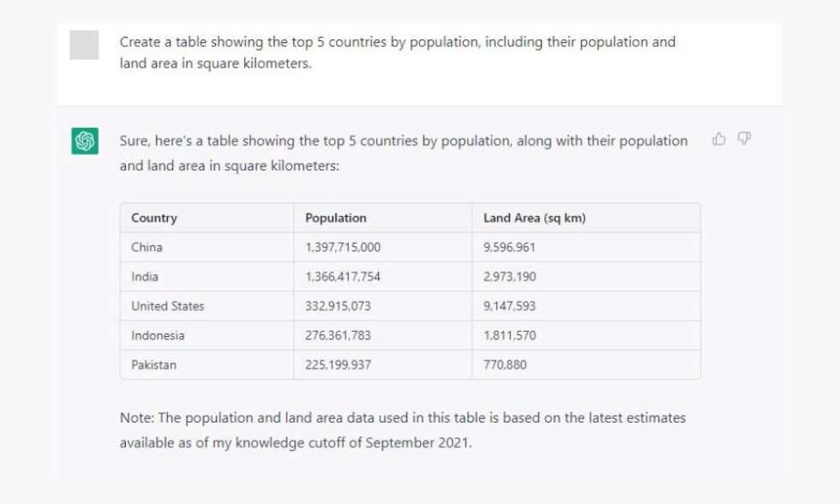The image size is (840, 504).
Task: Click the "Sure, here's a table" response text
Action: pyautogui.click(x=403, y=153)
